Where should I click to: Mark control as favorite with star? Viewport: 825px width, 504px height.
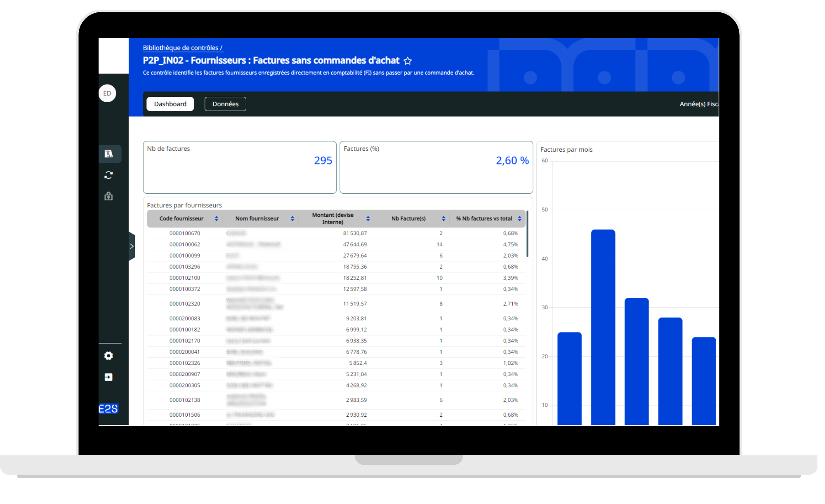coord(408,61)
